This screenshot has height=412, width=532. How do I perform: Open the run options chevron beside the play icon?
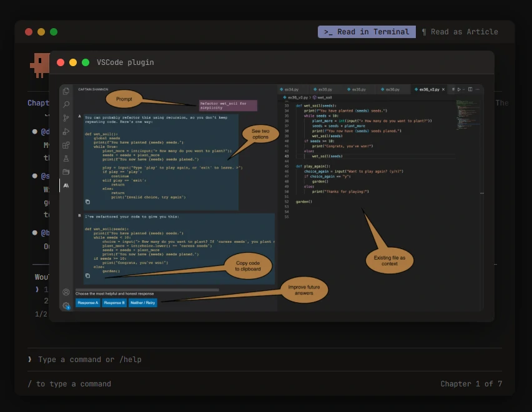pos(464,89)
